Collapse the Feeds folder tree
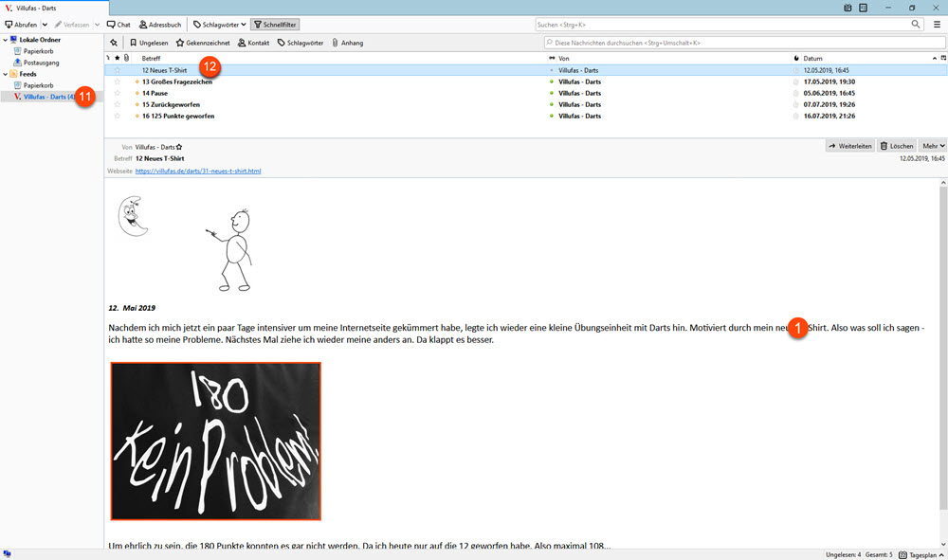948x560 pixels. [5, 73]
